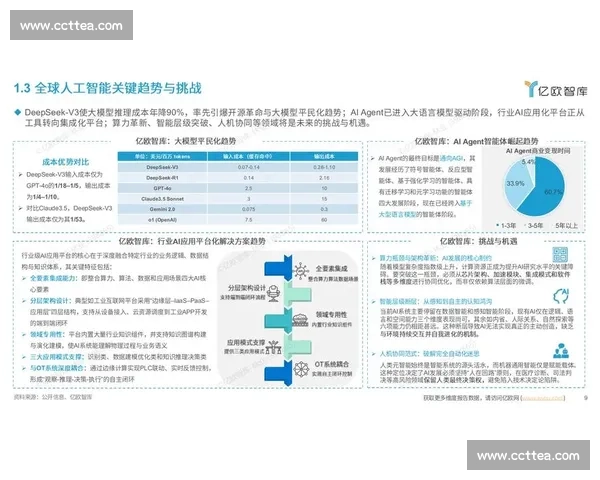Select the Gemini 2.0 row label
Viewport: 600px width, 480px height.
click(x=162, y=209)
